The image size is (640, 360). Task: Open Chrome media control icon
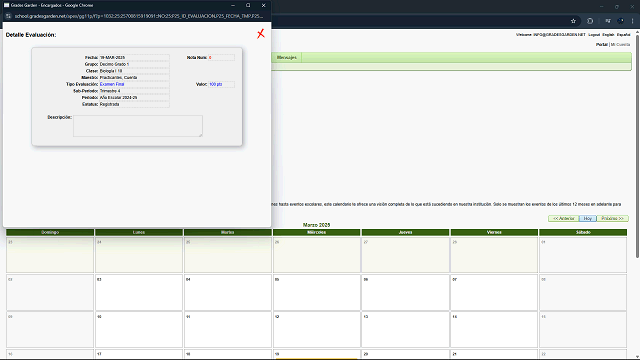[x=608, y=21]
